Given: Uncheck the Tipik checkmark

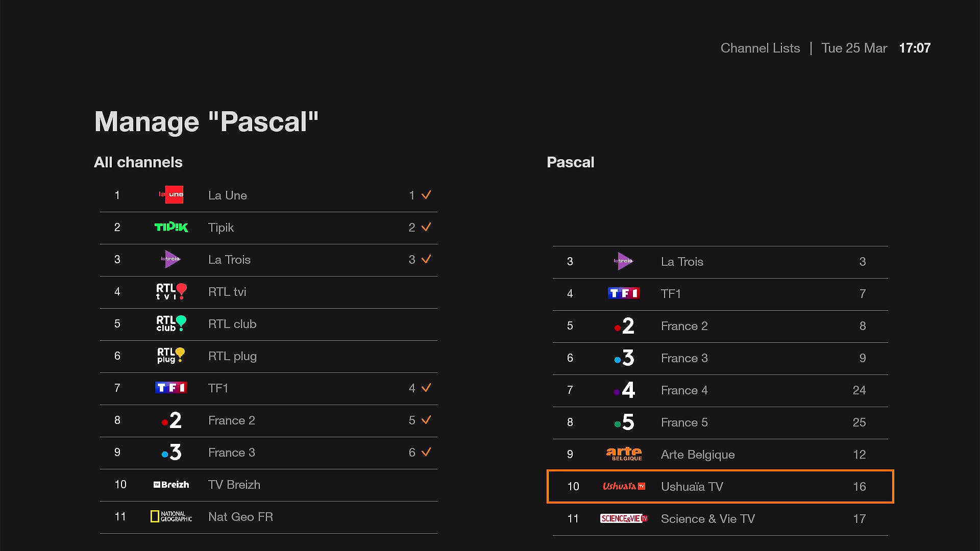Looking at the screenshot, I should click(x=426, y=227).
